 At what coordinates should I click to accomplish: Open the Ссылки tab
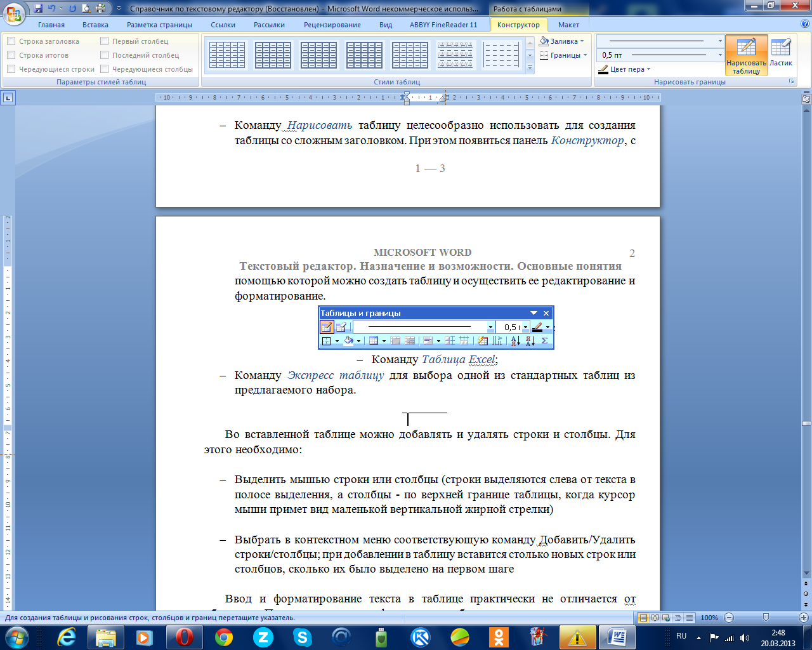coord(223,25)
